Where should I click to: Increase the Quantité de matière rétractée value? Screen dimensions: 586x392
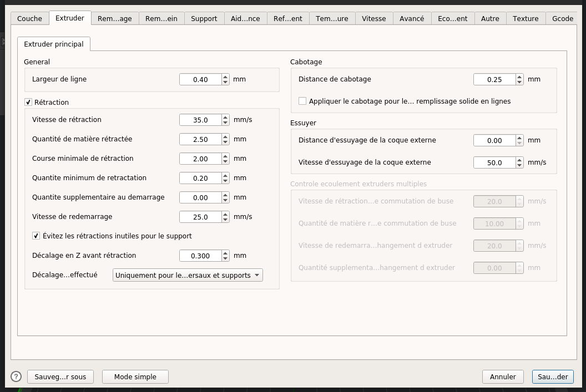pyautogui.click(x=225, y=136)
